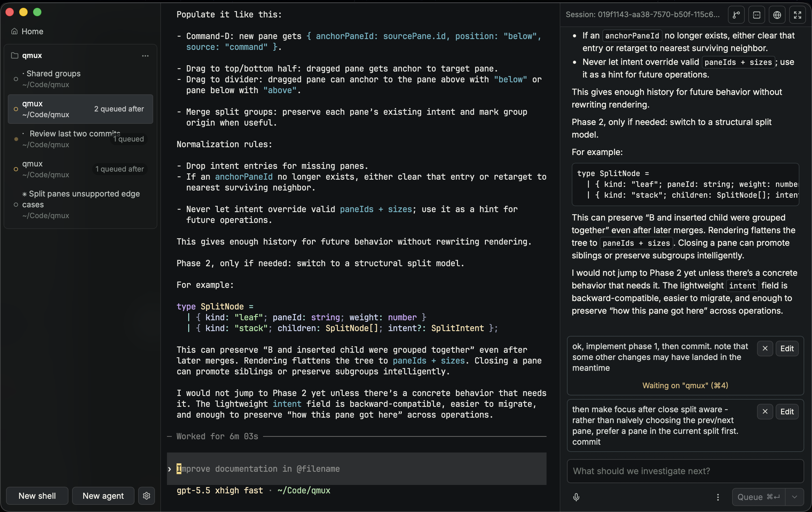Click the 'Normalization rules:' heading in terminal
Image resolution: width=812 pixels, height=512 pixels.
[224, 145]
